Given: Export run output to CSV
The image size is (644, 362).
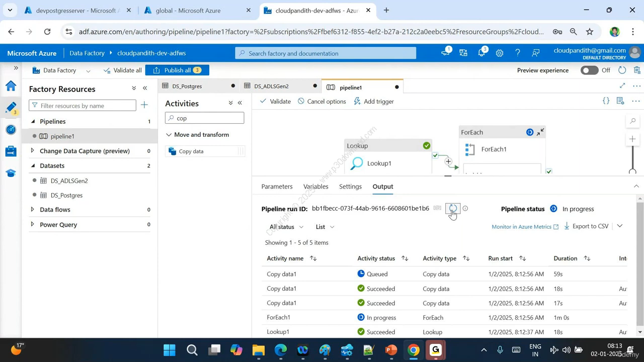Looking at the screenshot, I should (586, 226).
